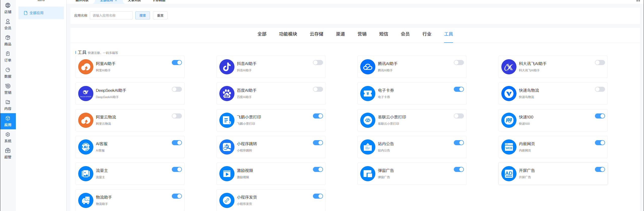This screenshot has height=211, width=644.
Task: Click the 快递100 icon
Action: [x=509, y=120]
